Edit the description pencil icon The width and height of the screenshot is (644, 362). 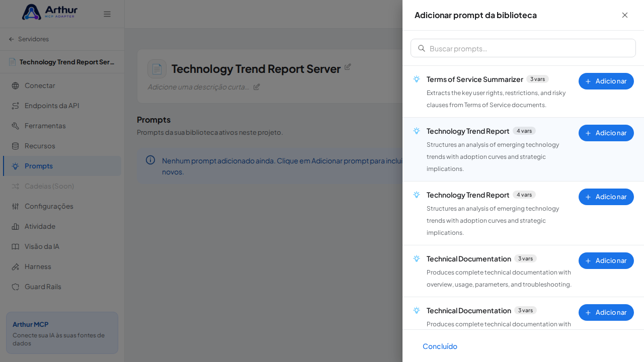click(257, 86)
